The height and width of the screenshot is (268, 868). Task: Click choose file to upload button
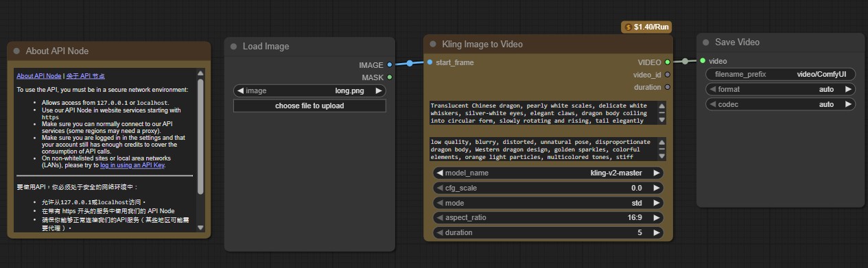[x=309, y=106]
